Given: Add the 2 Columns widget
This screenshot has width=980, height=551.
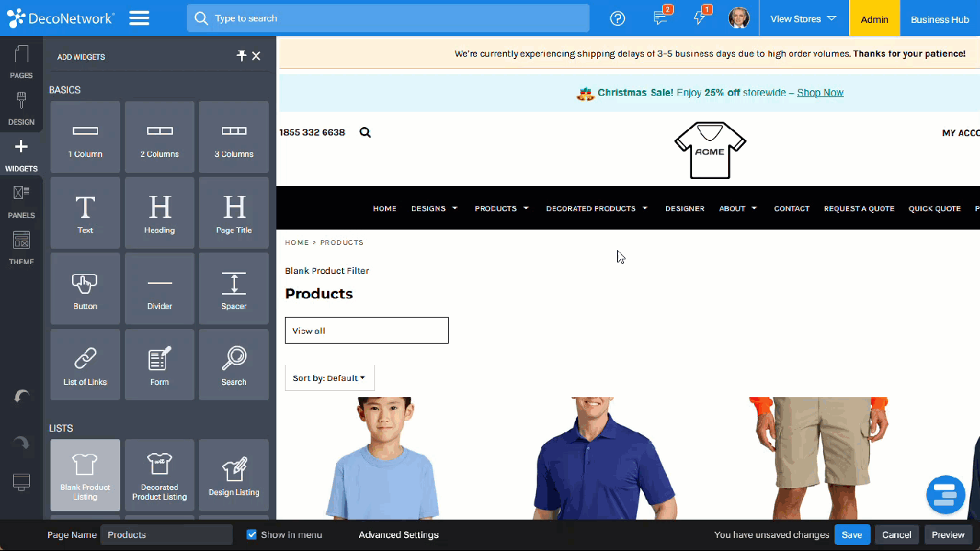Looking at the screenshot, I should pos(159,137).
